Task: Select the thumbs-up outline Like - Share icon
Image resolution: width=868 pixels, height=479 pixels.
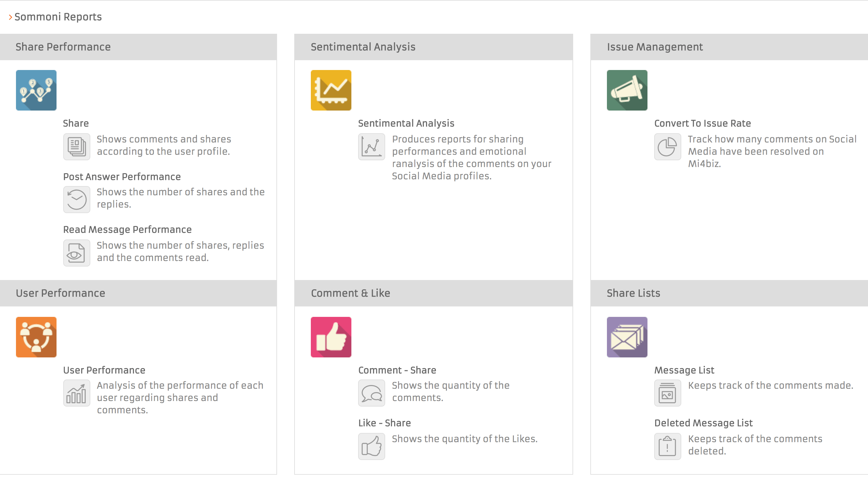Action: coord(371,446)
